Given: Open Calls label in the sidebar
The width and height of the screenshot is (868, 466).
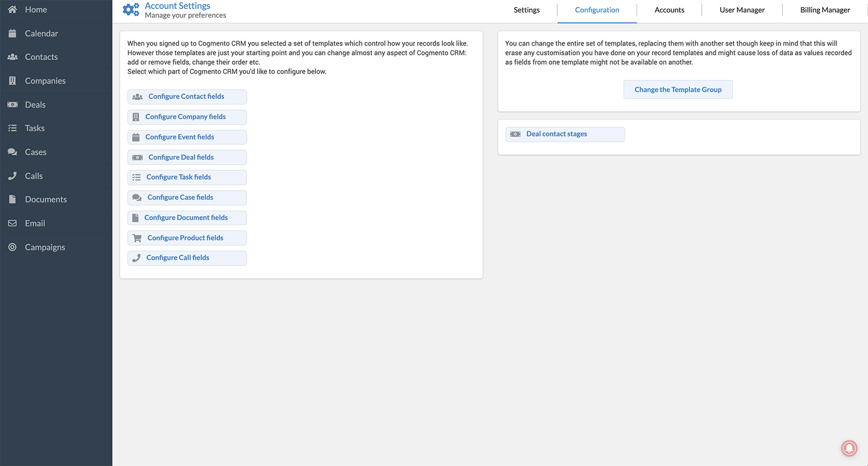Looking at the screenshot, I should pos(34,176).
